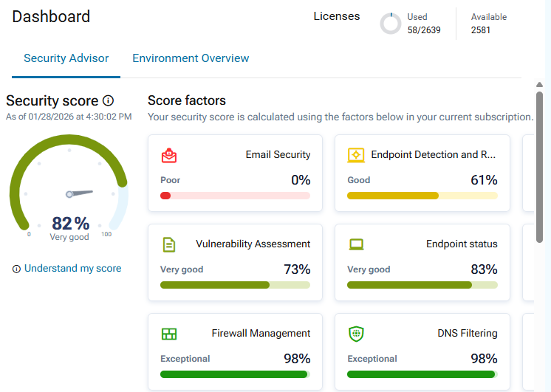
Task: Click the Vulnerability Assessment 73% progress bar
Action: [235, 285]
